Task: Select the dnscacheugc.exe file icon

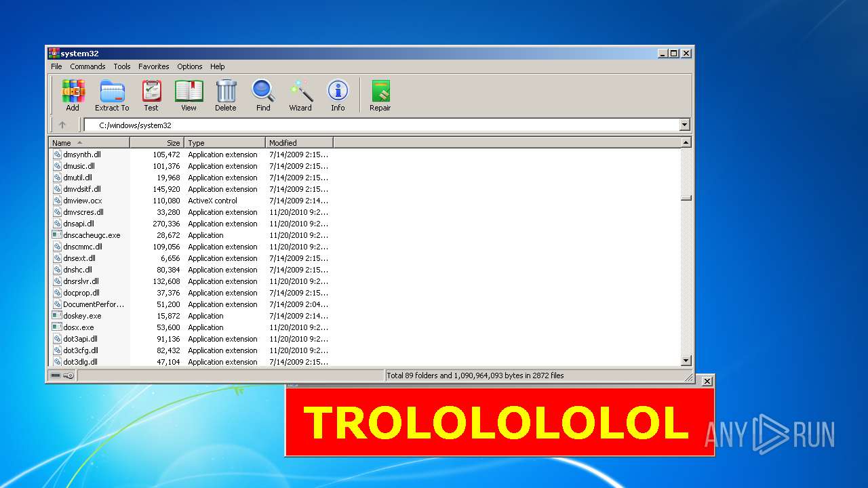Action: click(57, 235)
